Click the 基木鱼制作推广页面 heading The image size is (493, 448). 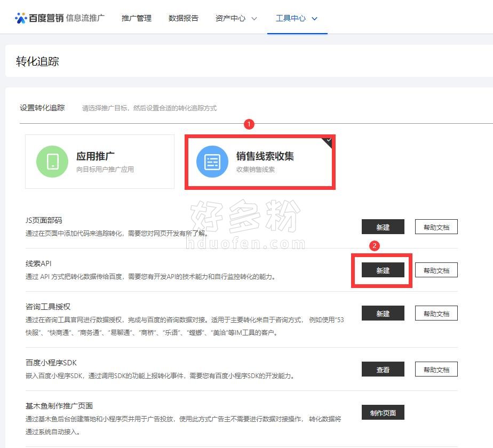click(x=59, y=406)
